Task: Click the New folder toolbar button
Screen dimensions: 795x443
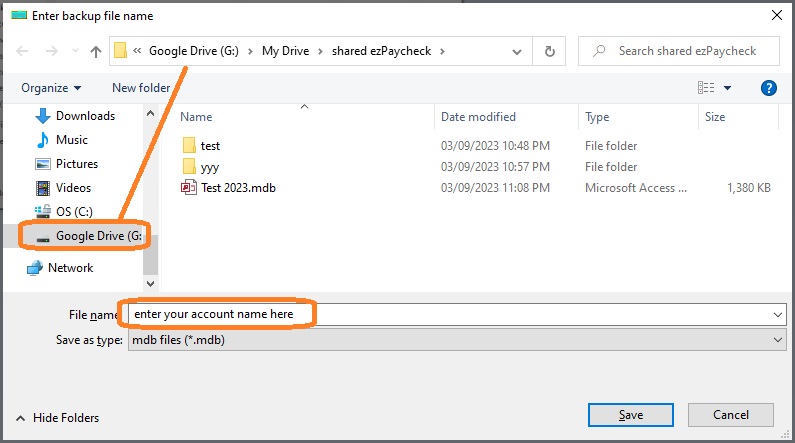Action: tap(141, 88)
